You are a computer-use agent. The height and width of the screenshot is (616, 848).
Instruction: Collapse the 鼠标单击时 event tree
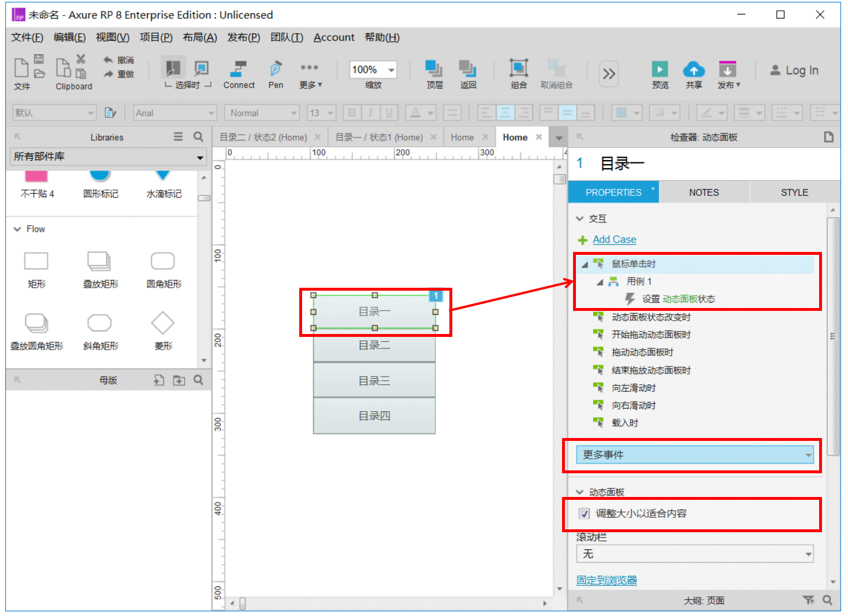point(585,265)
